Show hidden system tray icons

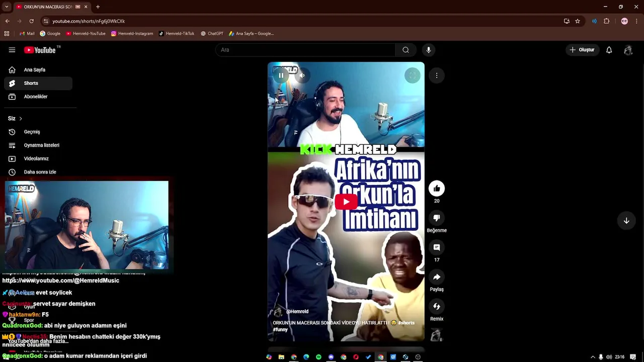(x=593, y=357)
